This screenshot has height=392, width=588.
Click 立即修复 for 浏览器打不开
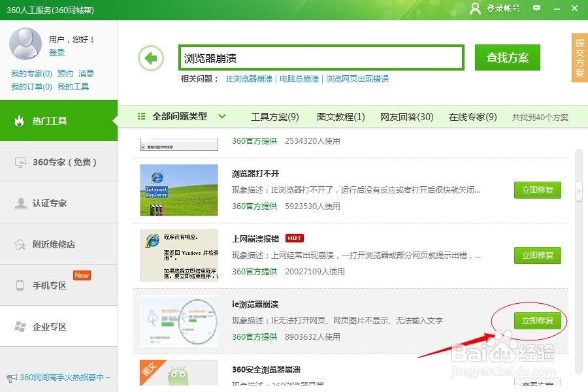coord(538,190)
